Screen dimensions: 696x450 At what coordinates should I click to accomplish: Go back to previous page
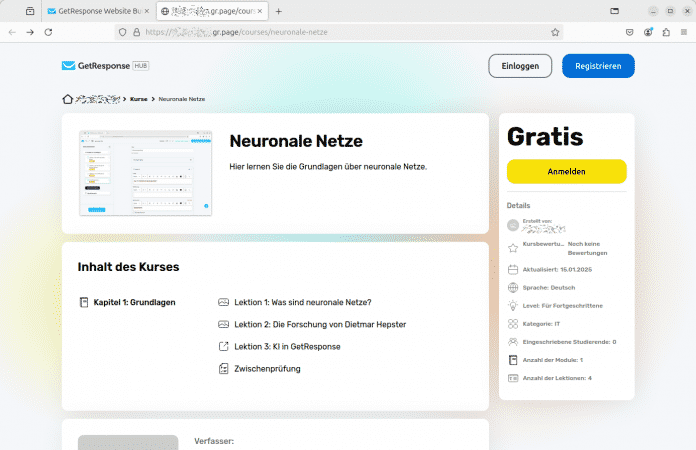[12, 32]
